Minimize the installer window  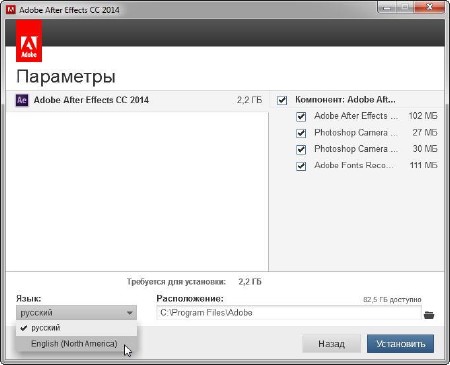click(387, 7)
